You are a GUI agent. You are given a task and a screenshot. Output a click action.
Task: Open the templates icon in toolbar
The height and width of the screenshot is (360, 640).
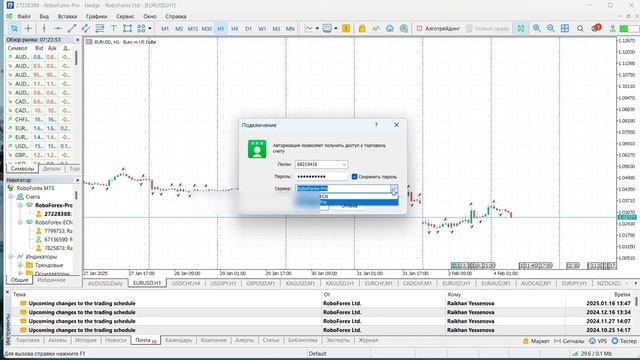point(327,29)
